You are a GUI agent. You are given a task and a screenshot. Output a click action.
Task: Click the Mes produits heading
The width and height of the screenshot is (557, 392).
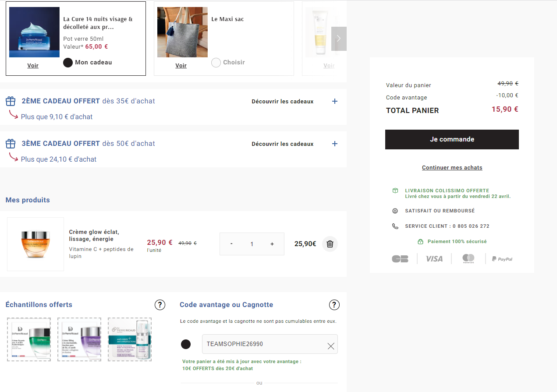point(28,200)
